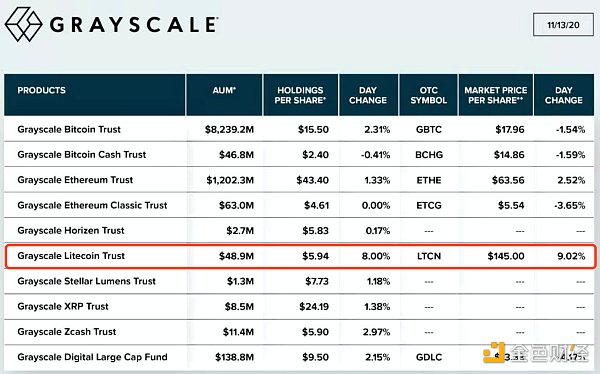600x374 pixels.
Task: Click Grayscale Ethereum Classic Trust name
Action: (x=92, y=205)
